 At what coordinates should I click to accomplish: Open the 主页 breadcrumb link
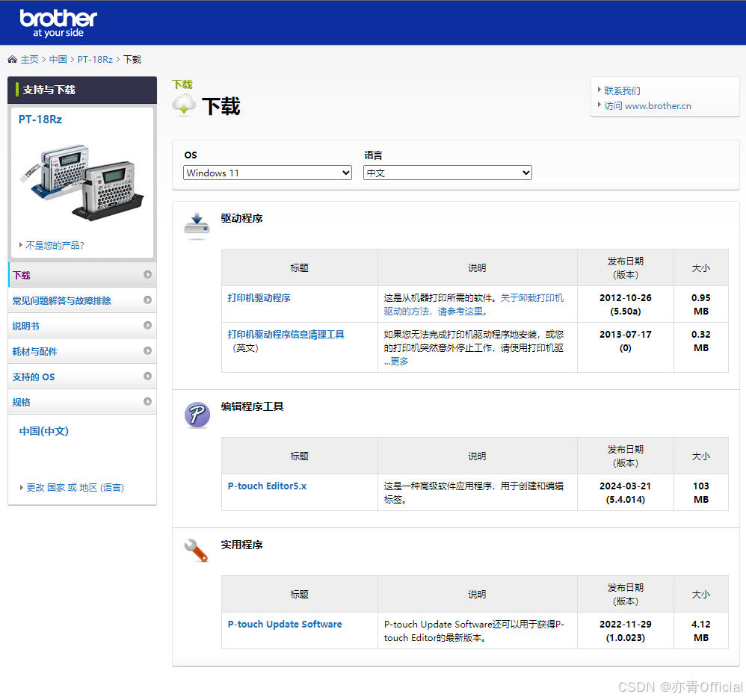(29, 60)
